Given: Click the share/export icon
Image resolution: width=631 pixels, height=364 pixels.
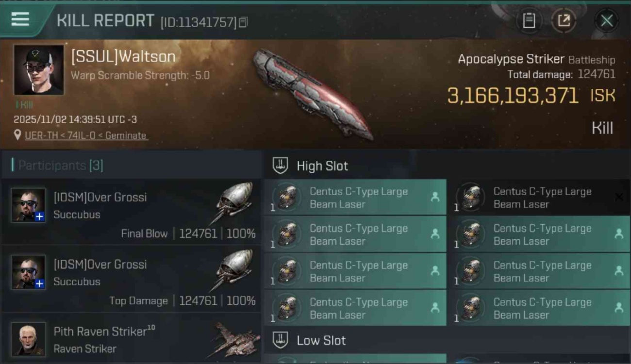Looking at the screenshot, I should [x=564, y=20].
